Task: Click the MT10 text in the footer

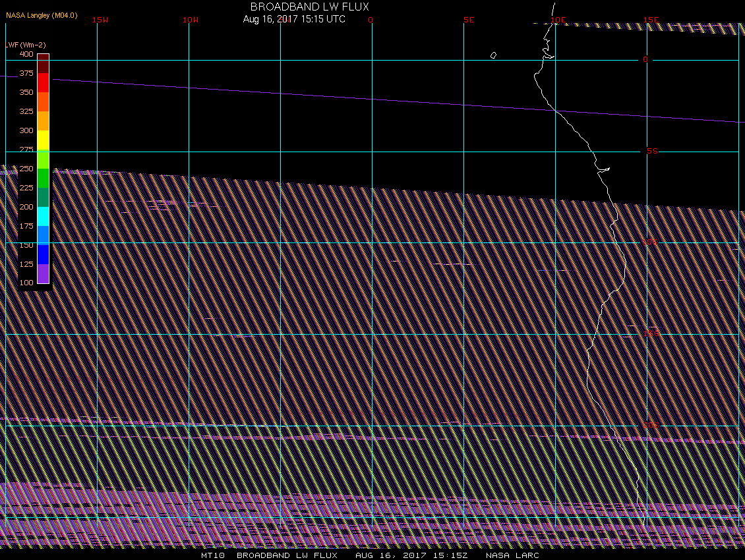Action: pos(212,555)
